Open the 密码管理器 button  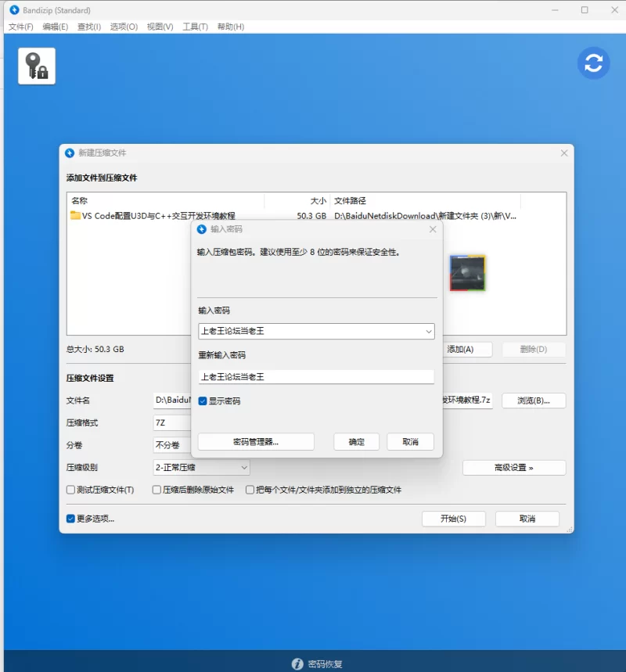click(x=256, y=442)
